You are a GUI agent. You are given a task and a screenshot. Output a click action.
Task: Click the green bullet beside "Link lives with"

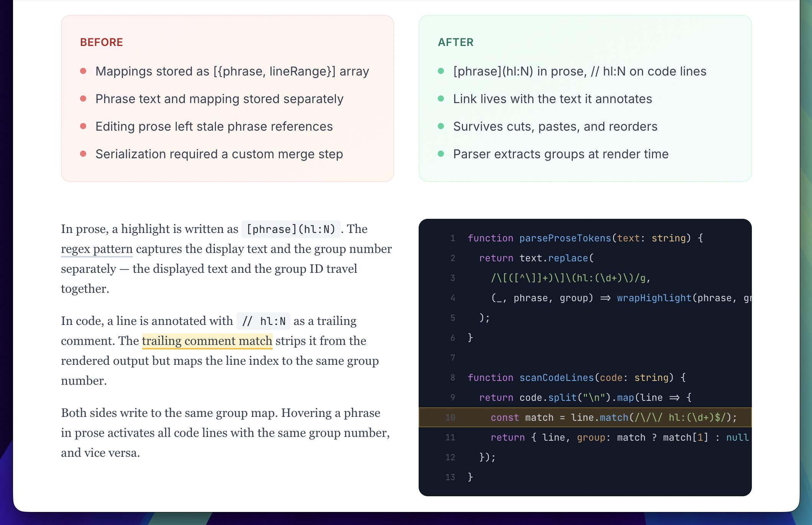click(x=441, y=99)
